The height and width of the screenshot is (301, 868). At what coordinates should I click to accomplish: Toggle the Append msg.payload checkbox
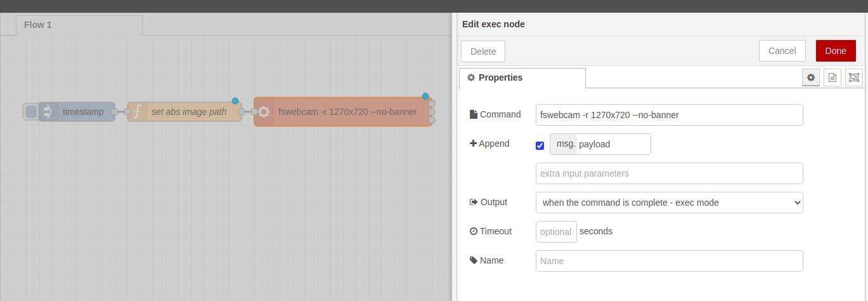click(x=540, y=145)
